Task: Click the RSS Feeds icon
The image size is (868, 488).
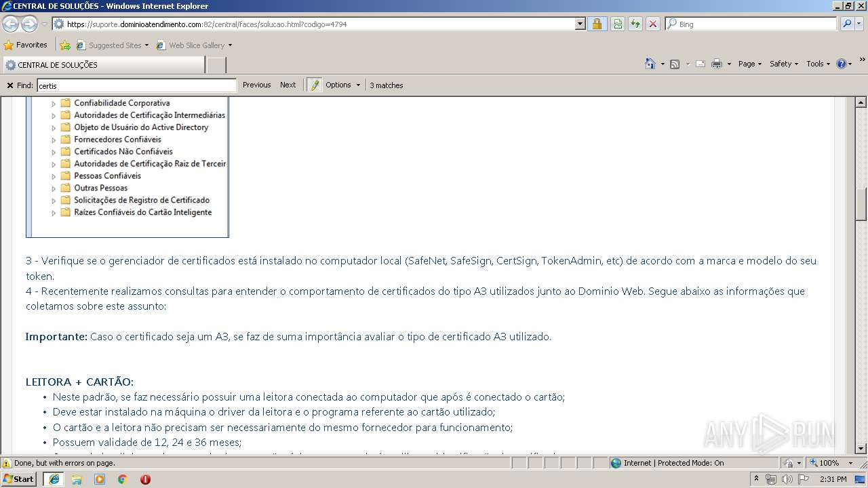Action: click(x=675, y=64)
